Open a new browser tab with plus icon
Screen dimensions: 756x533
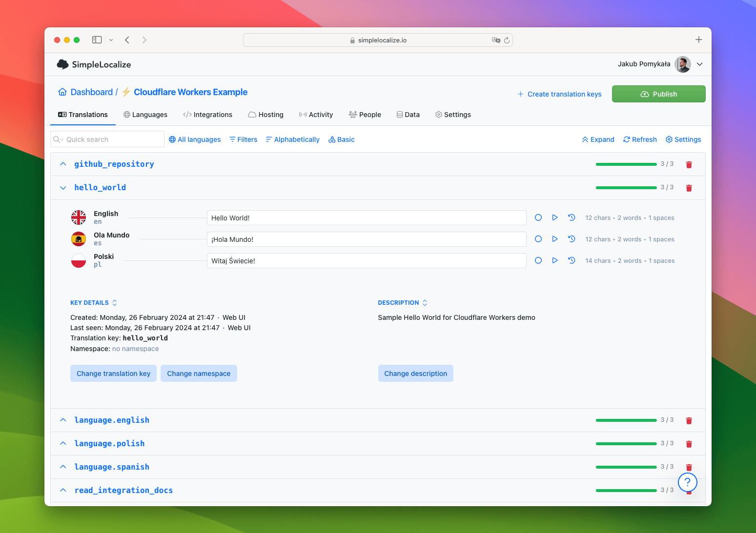(x=699, y=40)
